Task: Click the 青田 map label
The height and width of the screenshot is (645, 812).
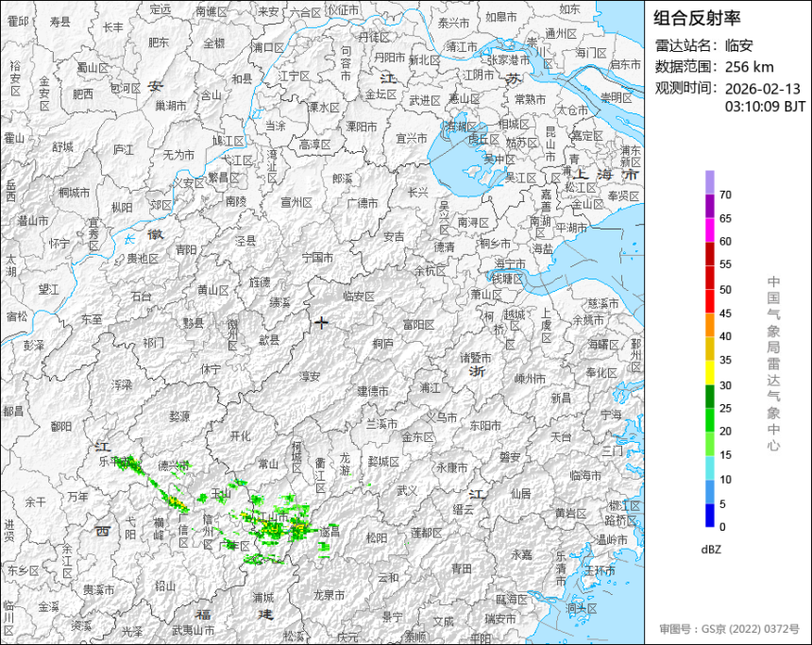Action: [x=462, y=569]
